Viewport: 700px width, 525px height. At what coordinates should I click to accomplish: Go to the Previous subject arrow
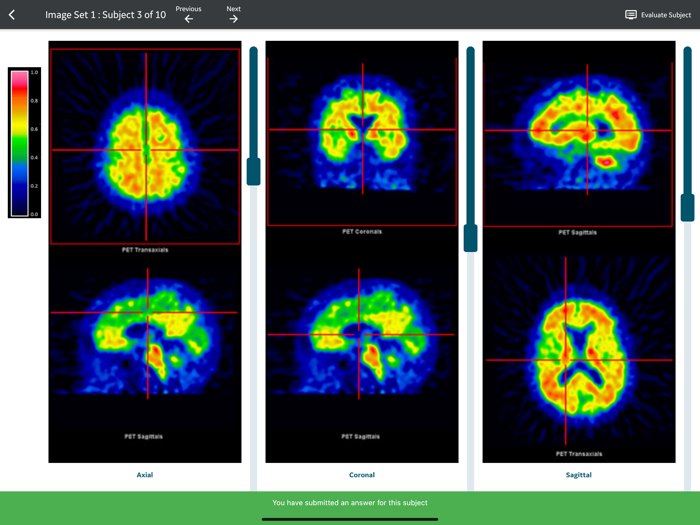click(188, 18)
